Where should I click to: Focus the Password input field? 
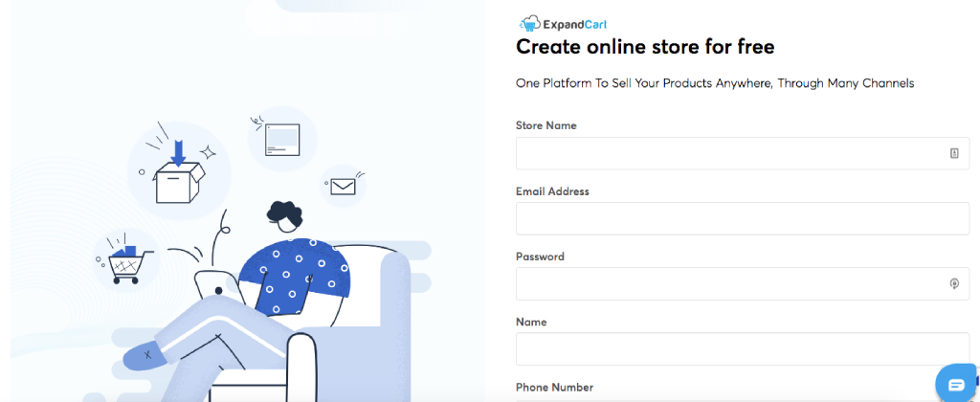point(743,284)
